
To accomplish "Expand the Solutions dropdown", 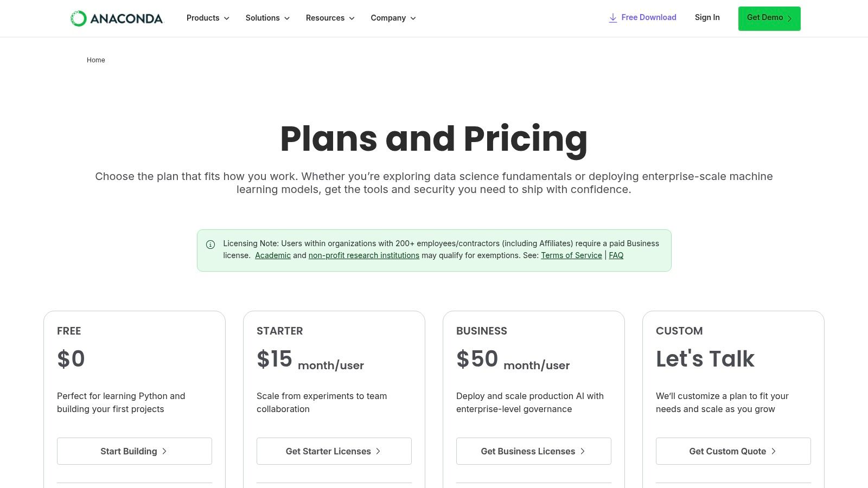I will [267, 18].
